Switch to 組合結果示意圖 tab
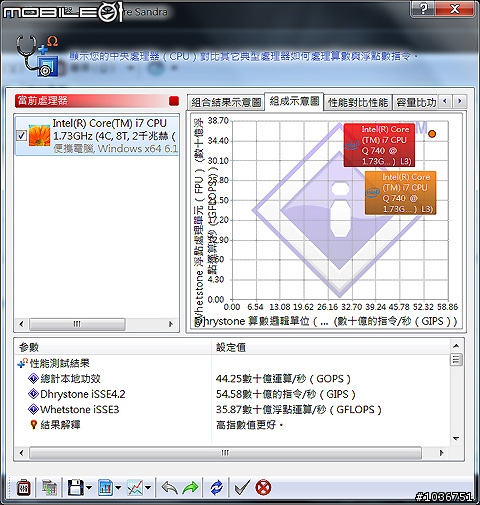Screen dimensions: 480x505 coord(226,102)
